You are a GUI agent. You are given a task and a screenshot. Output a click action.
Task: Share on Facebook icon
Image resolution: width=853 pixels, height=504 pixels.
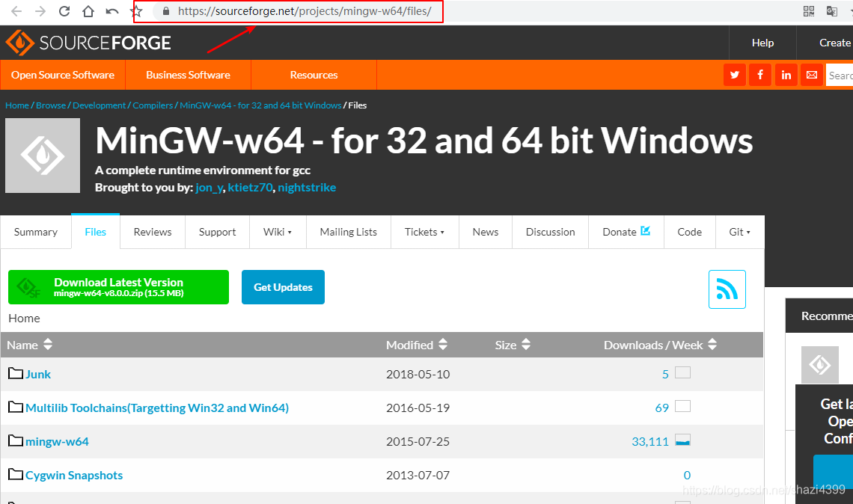point(760,75)
